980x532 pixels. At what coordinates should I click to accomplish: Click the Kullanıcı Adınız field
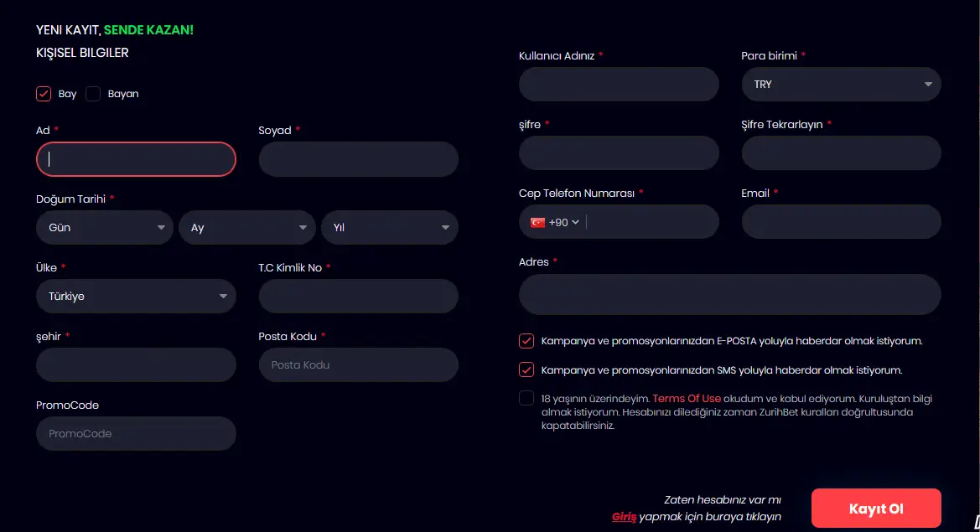(619, 85)
